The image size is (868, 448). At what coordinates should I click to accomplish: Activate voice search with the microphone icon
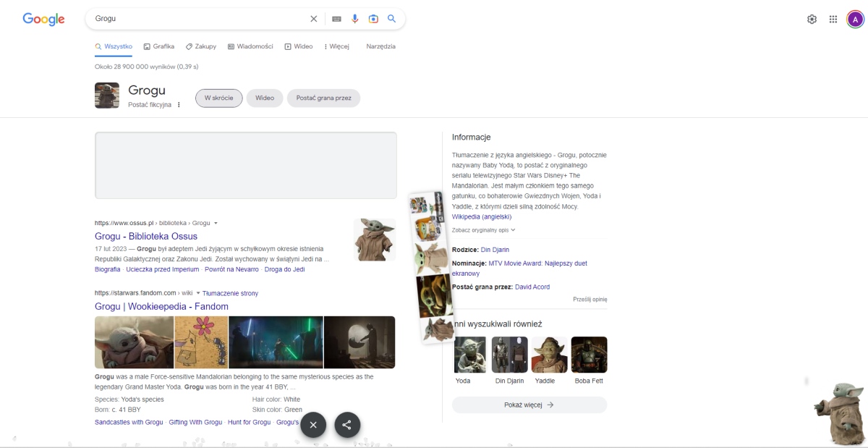coord(354,18)
